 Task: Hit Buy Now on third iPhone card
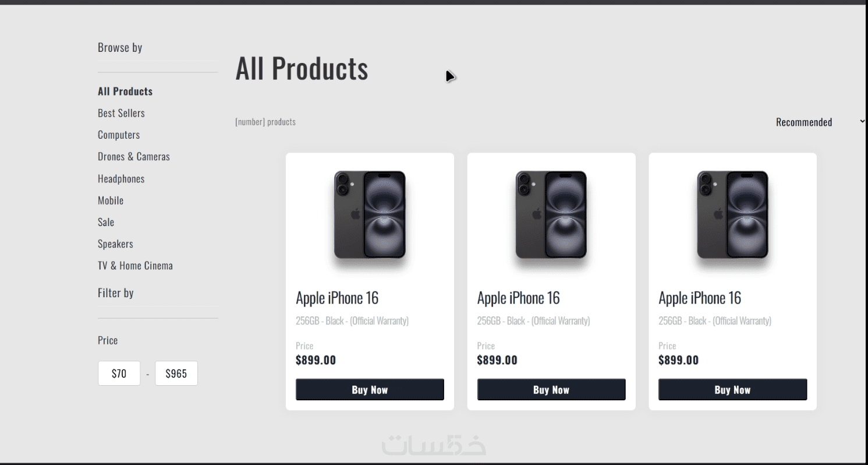pyautogui.click(x=732, y=390)
